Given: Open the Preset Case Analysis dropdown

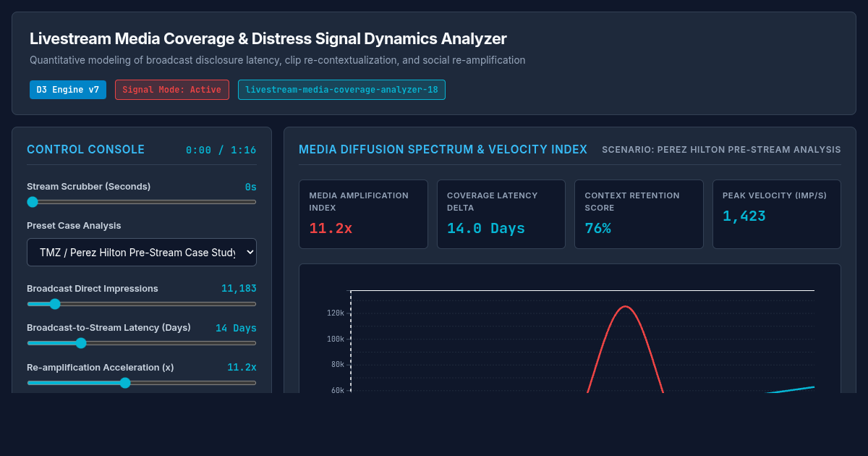Looking at the screenshot, I should [x=142, y=253].
